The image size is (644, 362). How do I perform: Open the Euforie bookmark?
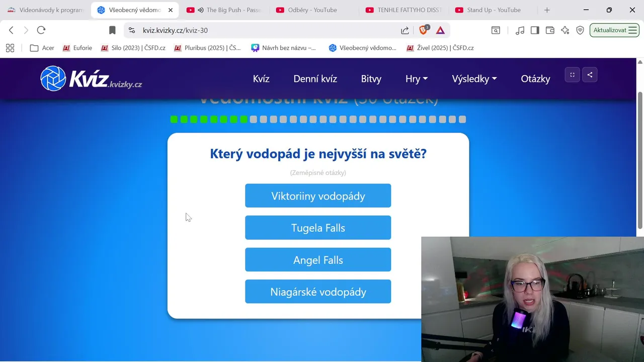click(x=77, y=48)
